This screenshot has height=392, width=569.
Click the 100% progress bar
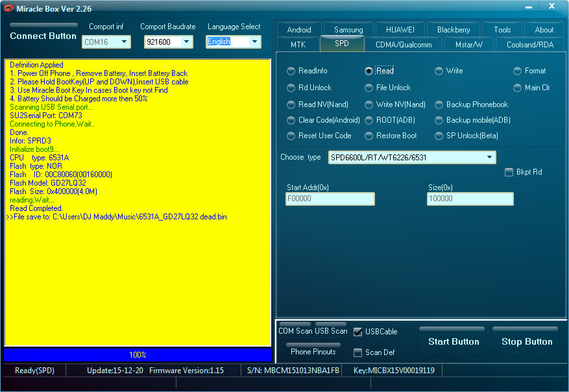coord(138,355)
